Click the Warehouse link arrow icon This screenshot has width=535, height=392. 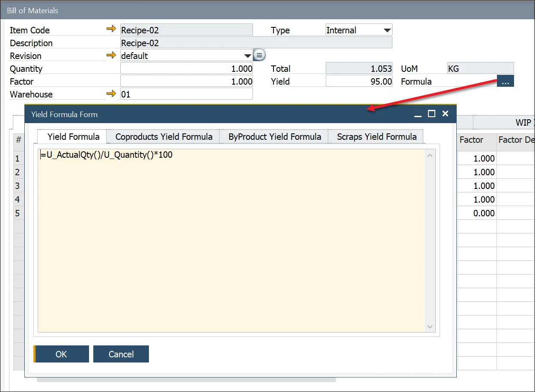[111, 94]
